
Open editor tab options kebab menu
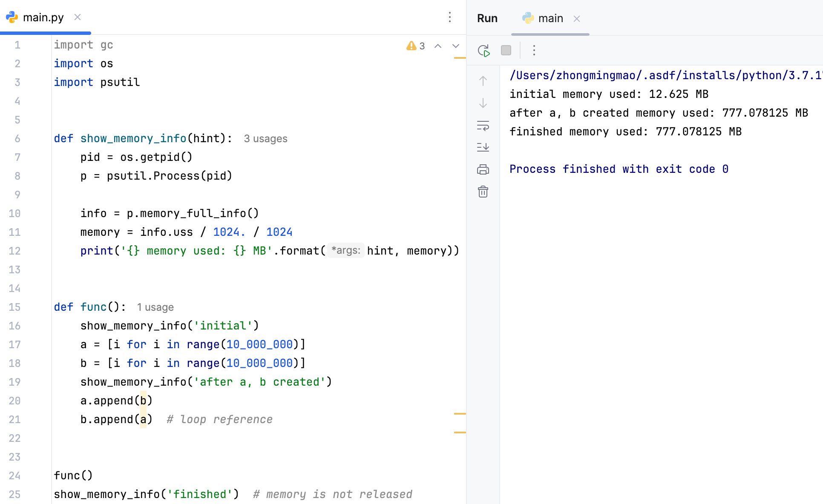(x=450, y=17)
